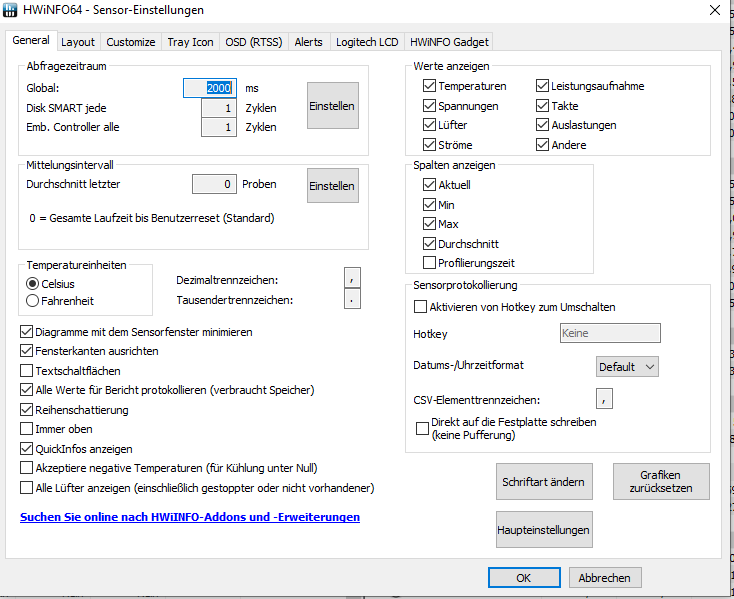
Task: Open the Customize tab
Action: click(131, 42)
